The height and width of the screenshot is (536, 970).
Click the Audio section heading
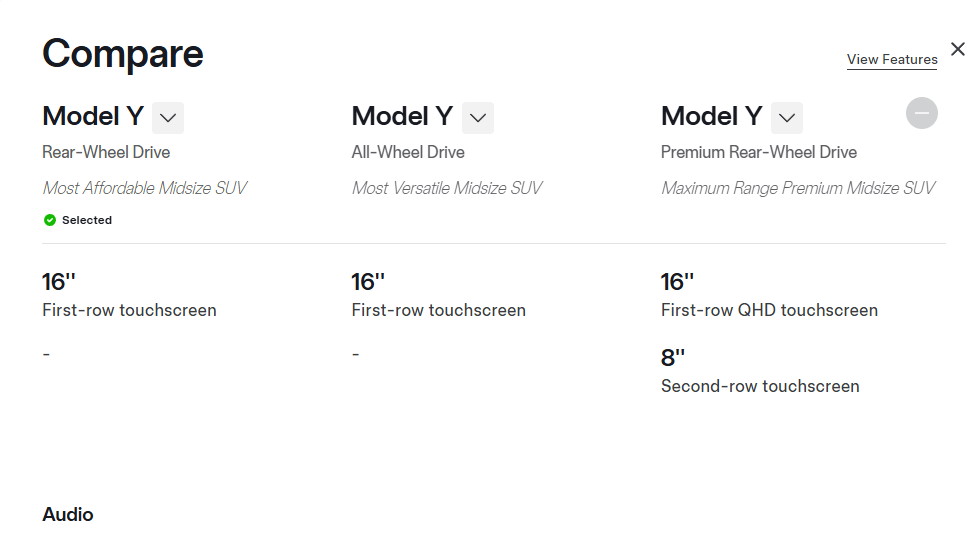(67, 514)
